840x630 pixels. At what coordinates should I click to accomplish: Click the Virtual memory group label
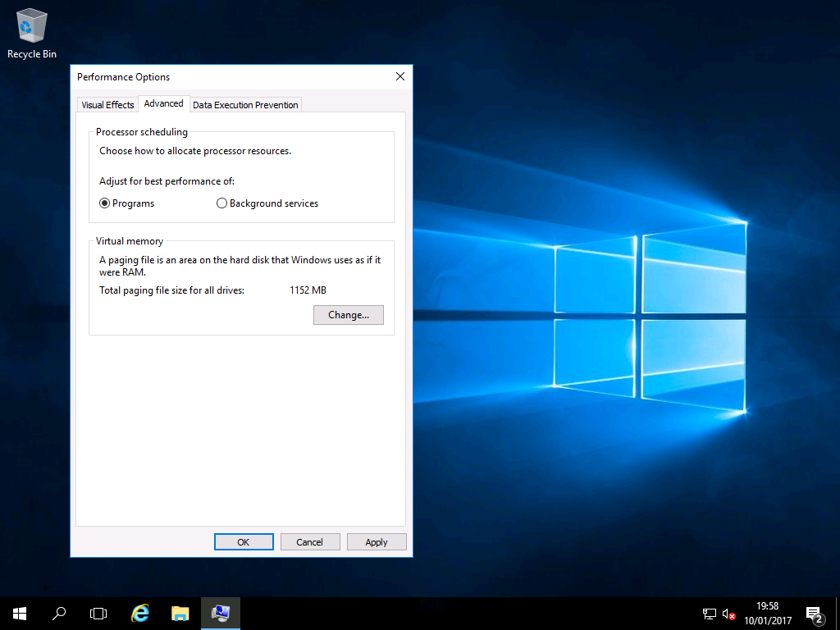tap(130, 241)
